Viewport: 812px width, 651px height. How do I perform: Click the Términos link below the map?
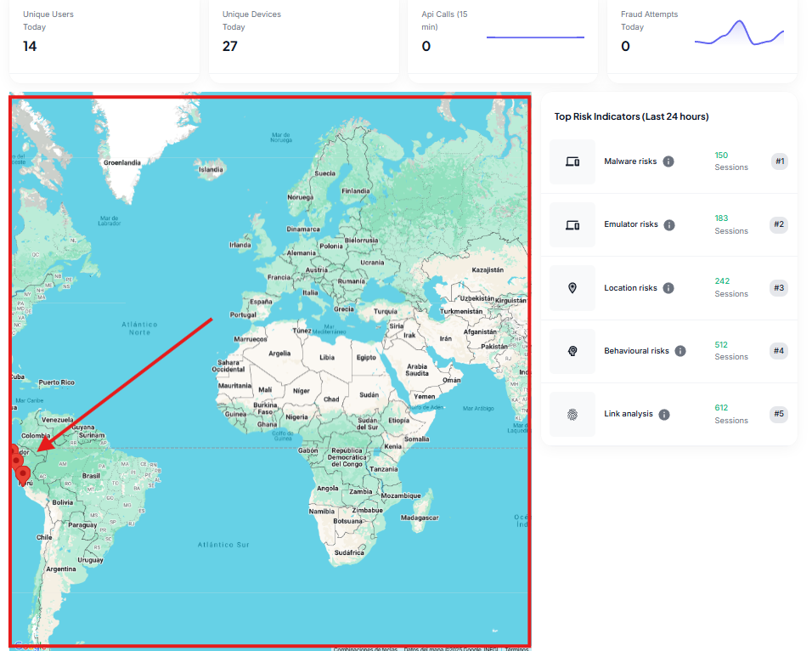coord(516,648)
